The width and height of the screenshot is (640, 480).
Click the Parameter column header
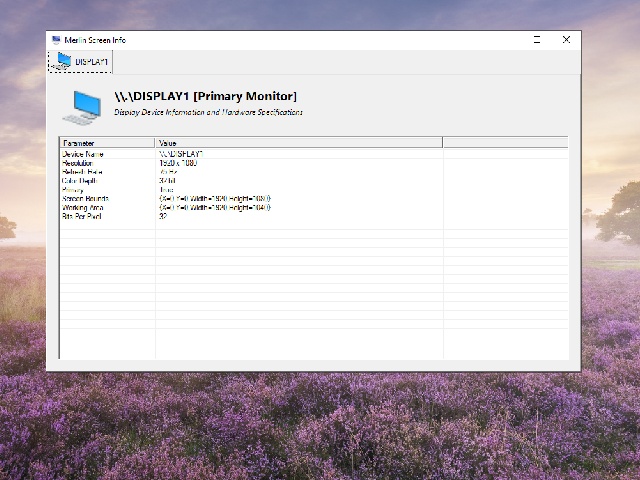click(107, 143)
